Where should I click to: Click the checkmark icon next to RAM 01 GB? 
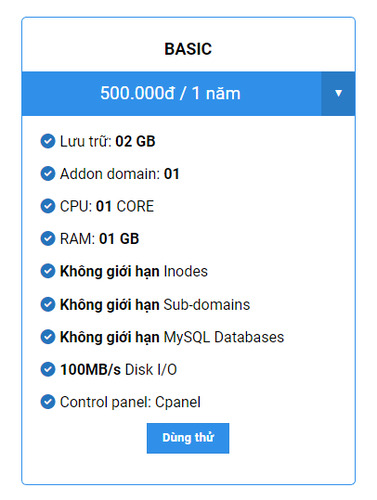[x=48, y=239]
